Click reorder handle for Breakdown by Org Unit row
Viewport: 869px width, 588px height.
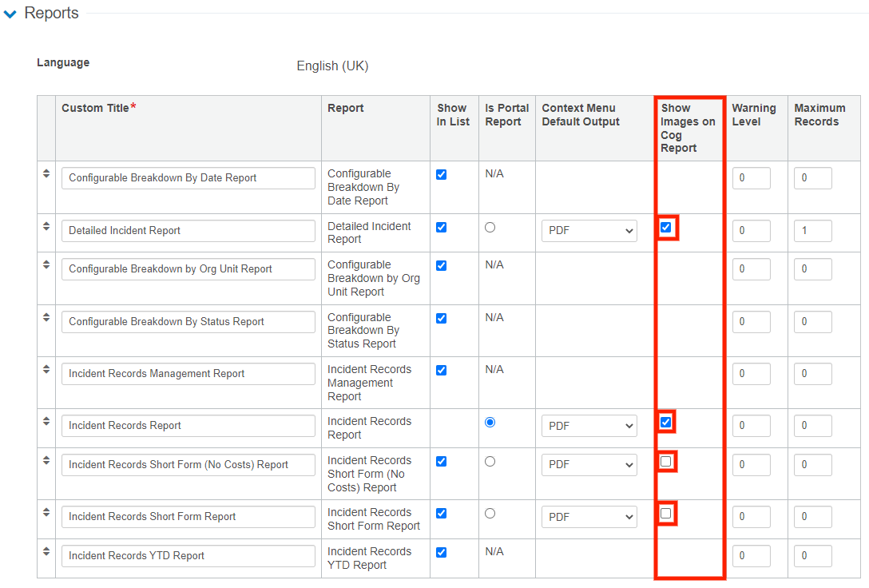[46, 265]
